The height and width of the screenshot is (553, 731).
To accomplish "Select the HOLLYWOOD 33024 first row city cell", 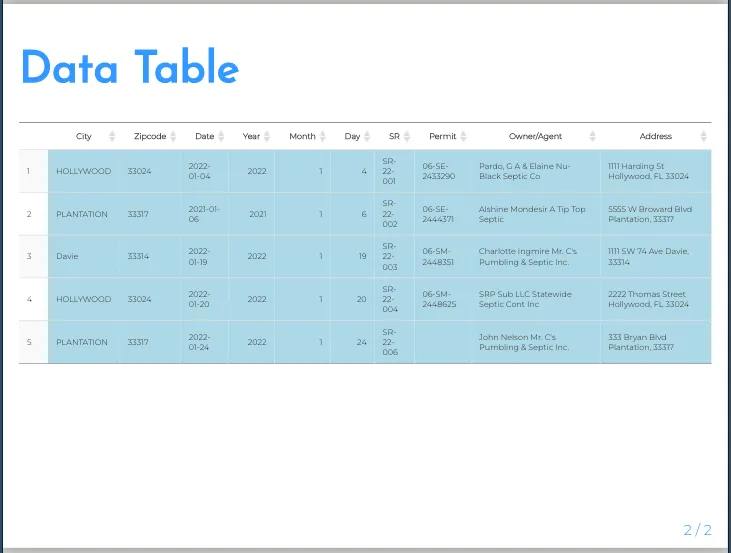I will [84, 171].
